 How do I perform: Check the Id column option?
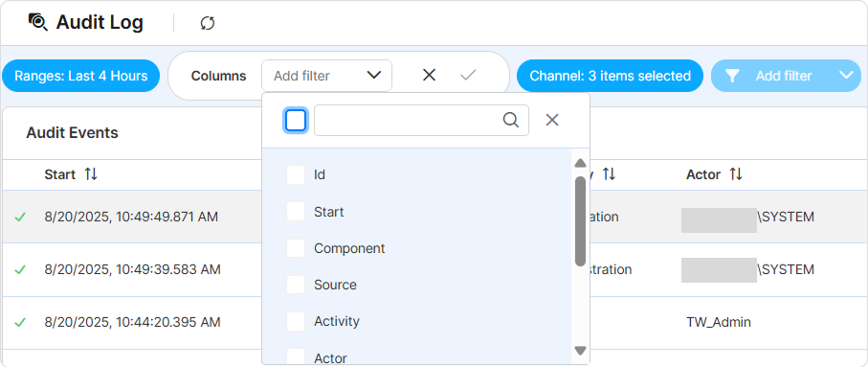pos(296,174)
